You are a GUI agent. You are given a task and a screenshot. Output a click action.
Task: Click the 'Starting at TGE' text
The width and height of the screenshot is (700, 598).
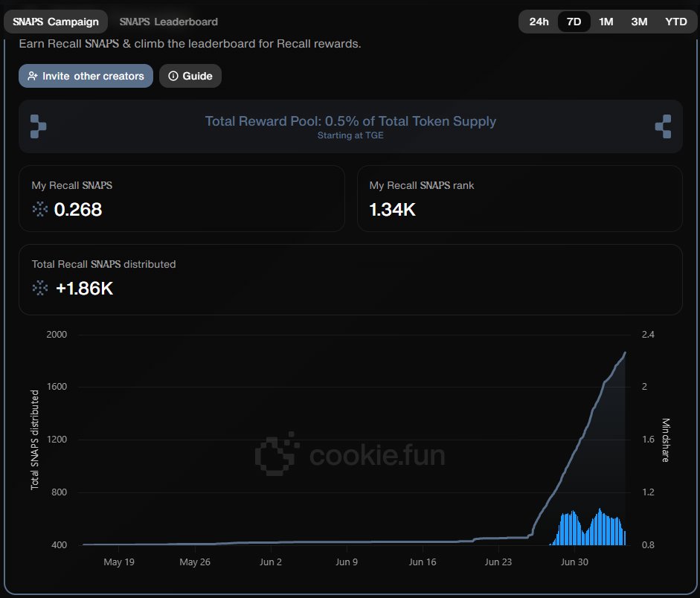(350, 135)
